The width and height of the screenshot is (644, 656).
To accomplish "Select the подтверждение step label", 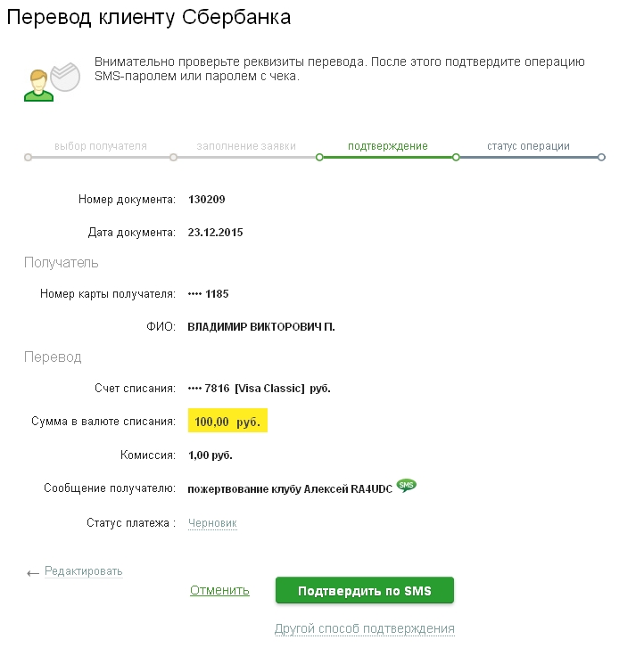I will tap(387, 146).
